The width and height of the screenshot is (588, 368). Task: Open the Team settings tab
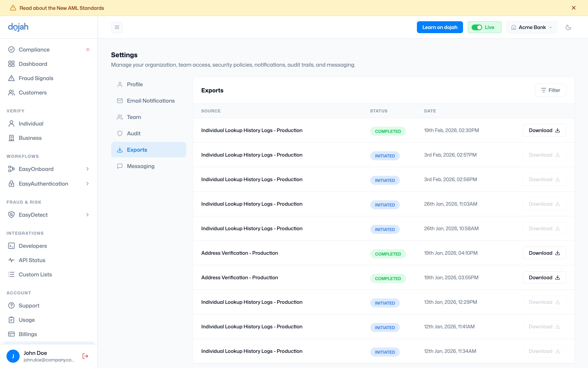[148, 117]
